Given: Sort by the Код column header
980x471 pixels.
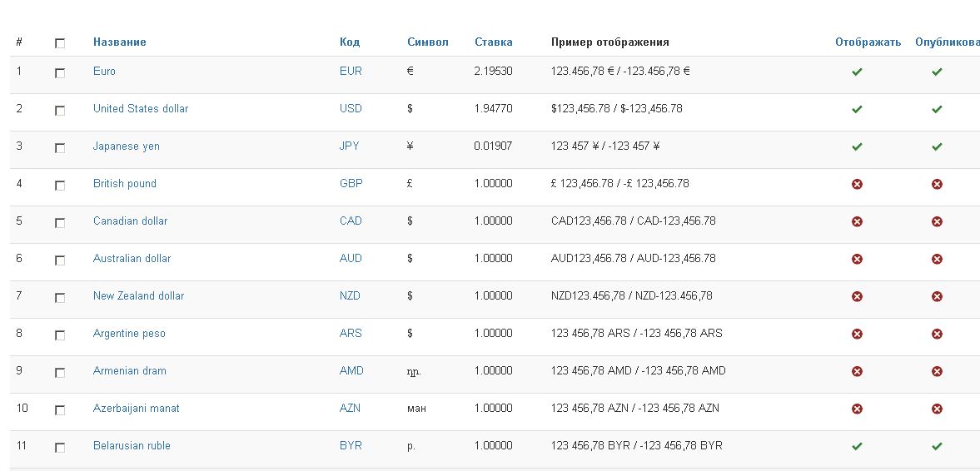Looking at the screenshot, I should click(x=350, y=42).
